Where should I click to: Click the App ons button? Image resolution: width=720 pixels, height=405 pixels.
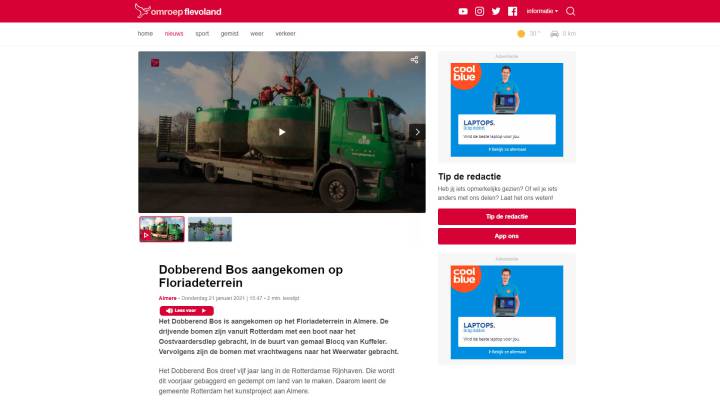click(506, 236)
